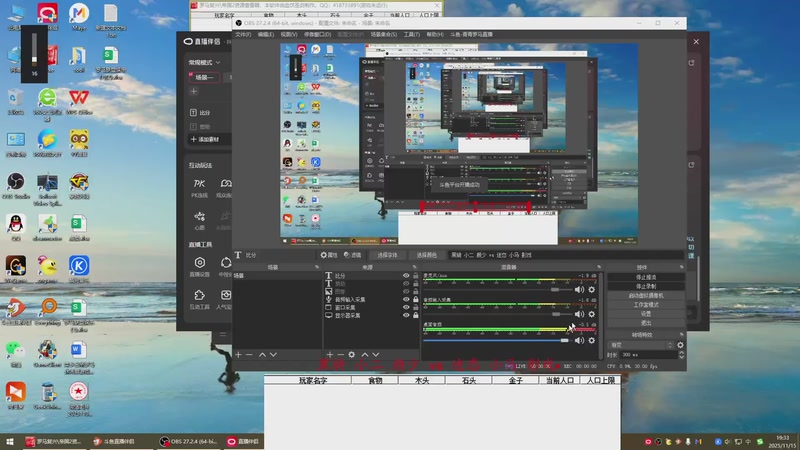Open 停靠窗口(D) menu in OBS
This screenshot has height=450, width=800.
coord(317,34)
